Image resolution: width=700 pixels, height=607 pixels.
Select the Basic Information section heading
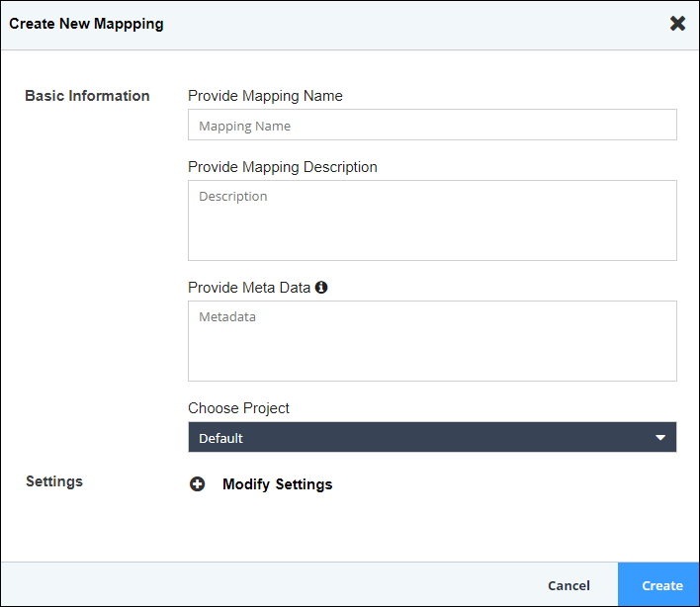pos(87,96)
